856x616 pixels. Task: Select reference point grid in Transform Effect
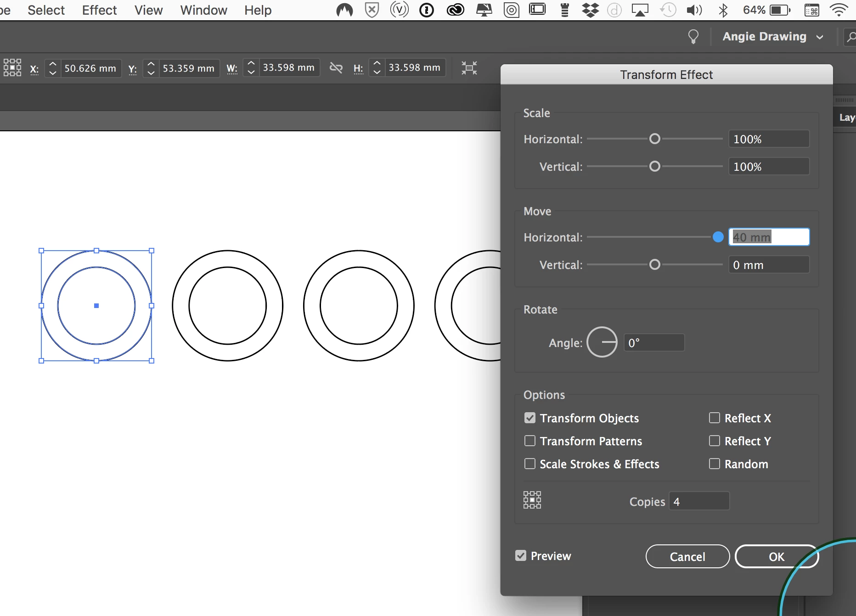[532, 500]
